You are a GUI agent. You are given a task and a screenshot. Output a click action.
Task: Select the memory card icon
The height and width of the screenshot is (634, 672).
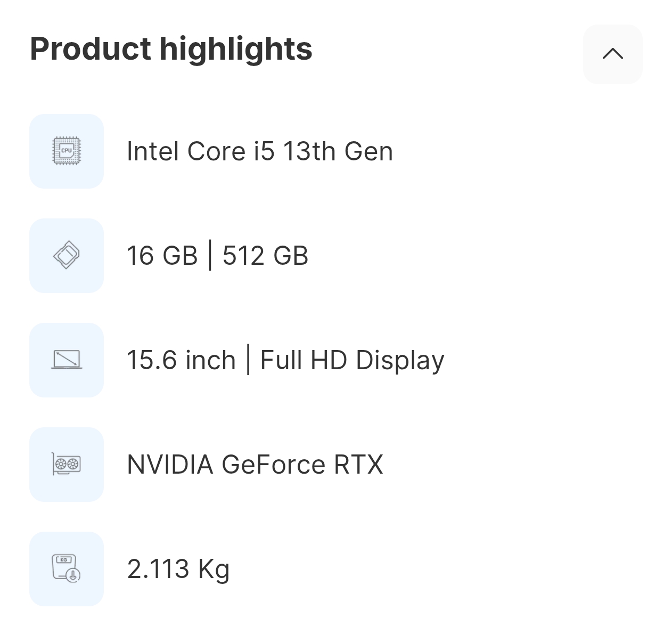point(66,256)
